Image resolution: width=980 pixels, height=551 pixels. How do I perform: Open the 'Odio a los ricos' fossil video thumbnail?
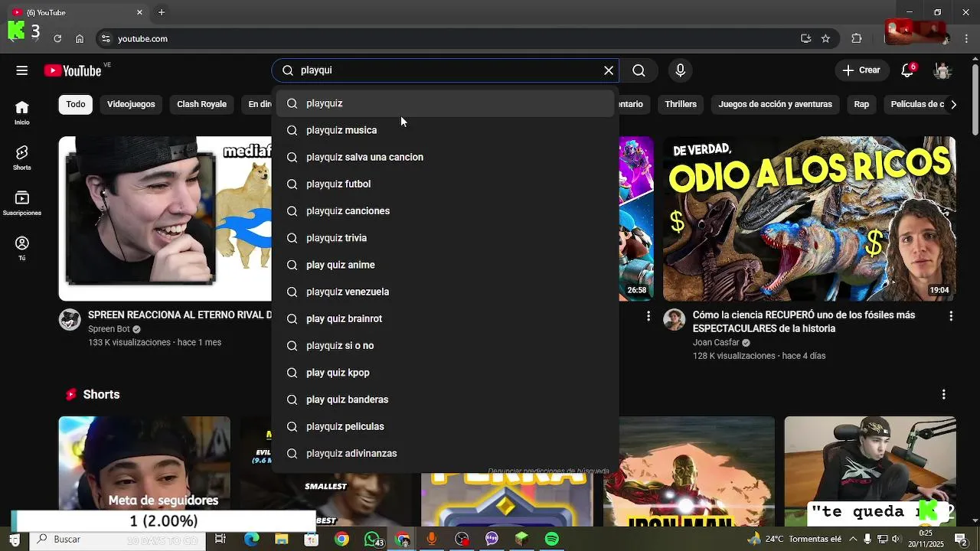(809, 219)
